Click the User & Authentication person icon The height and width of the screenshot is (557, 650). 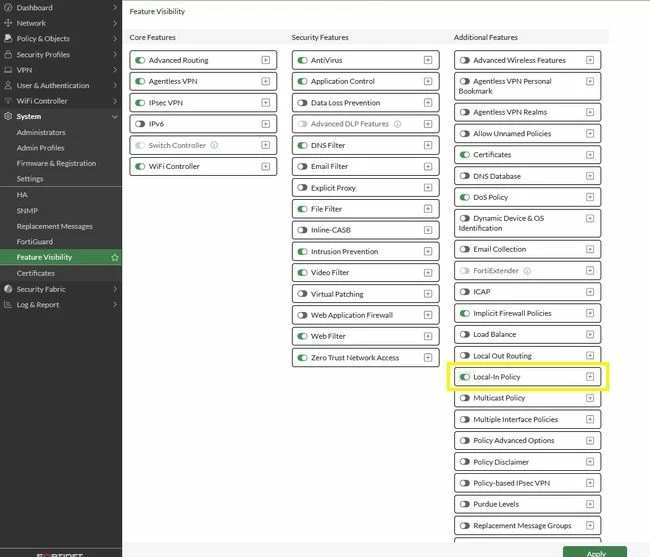click(8, 85)
